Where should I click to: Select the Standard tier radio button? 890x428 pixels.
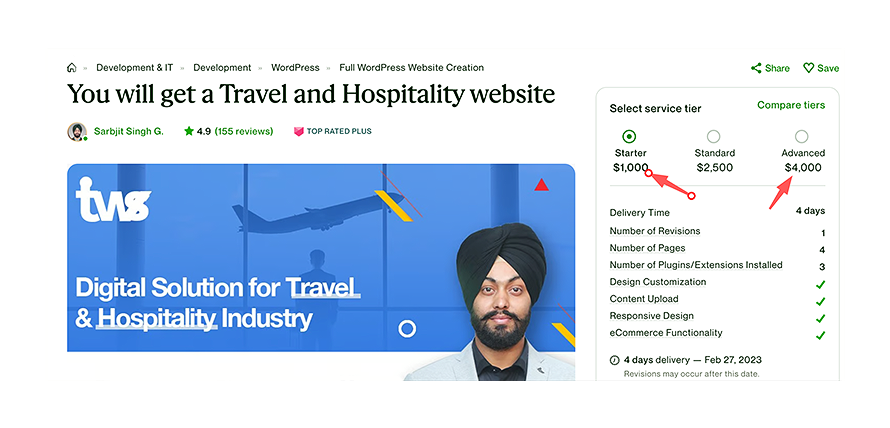[x=713, y=136]
